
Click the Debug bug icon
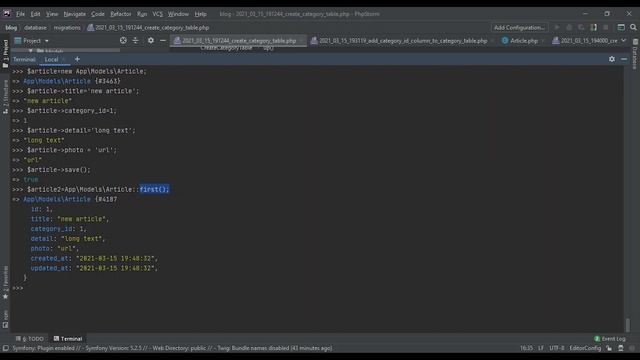[x=569, y=27]
